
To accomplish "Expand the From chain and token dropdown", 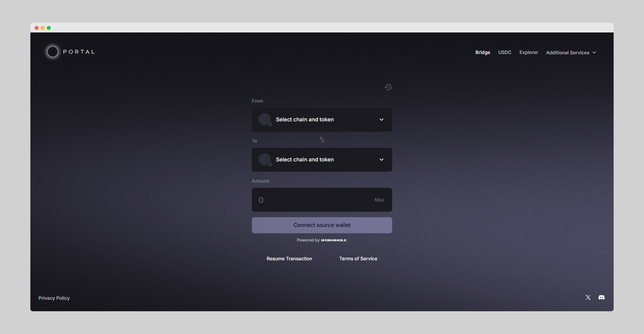I will click(382, 120).
